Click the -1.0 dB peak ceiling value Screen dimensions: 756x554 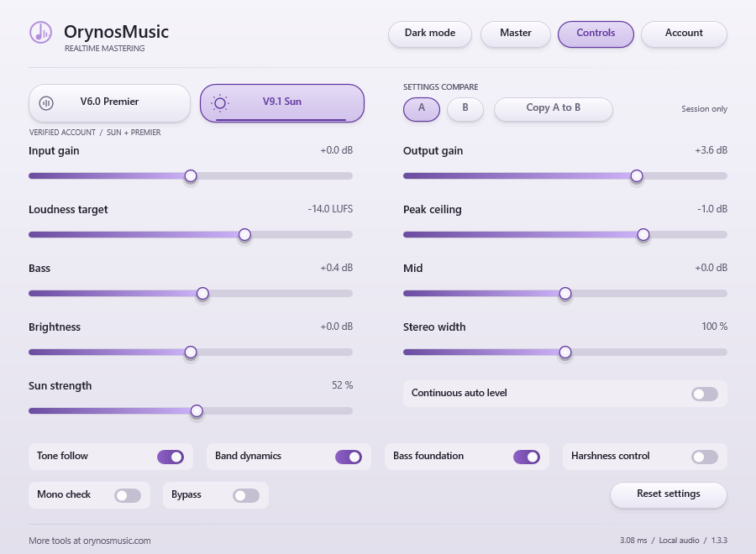pos(712,209)
